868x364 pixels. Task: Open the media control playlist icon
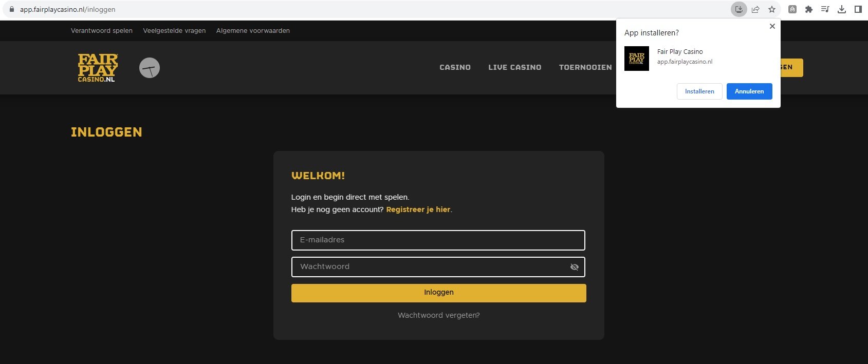[825, 9]
